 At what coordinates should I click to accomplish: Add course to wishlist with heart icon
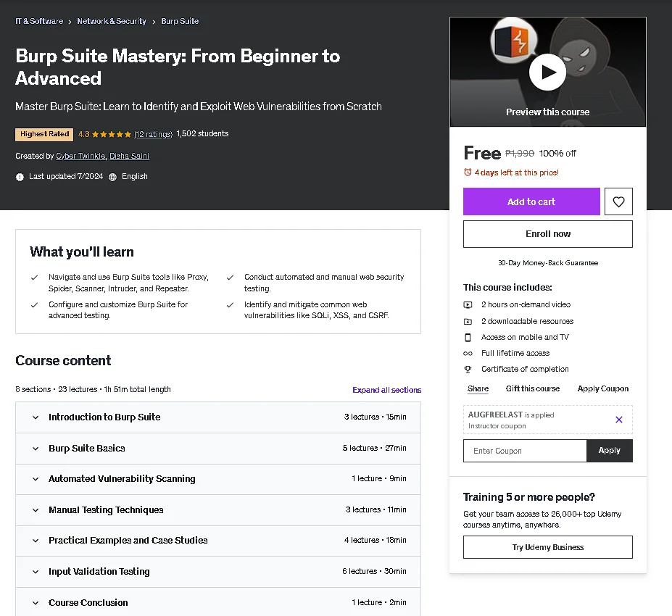point(618,201)
